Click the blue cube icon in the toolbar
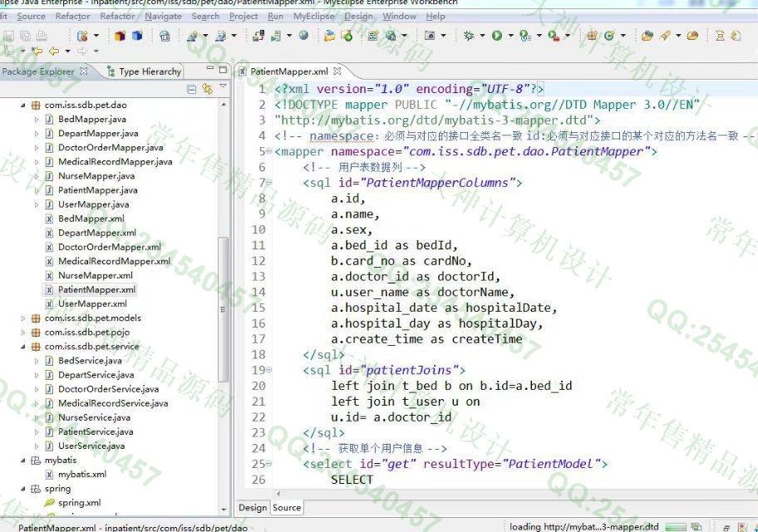 [x=137, y=35]
